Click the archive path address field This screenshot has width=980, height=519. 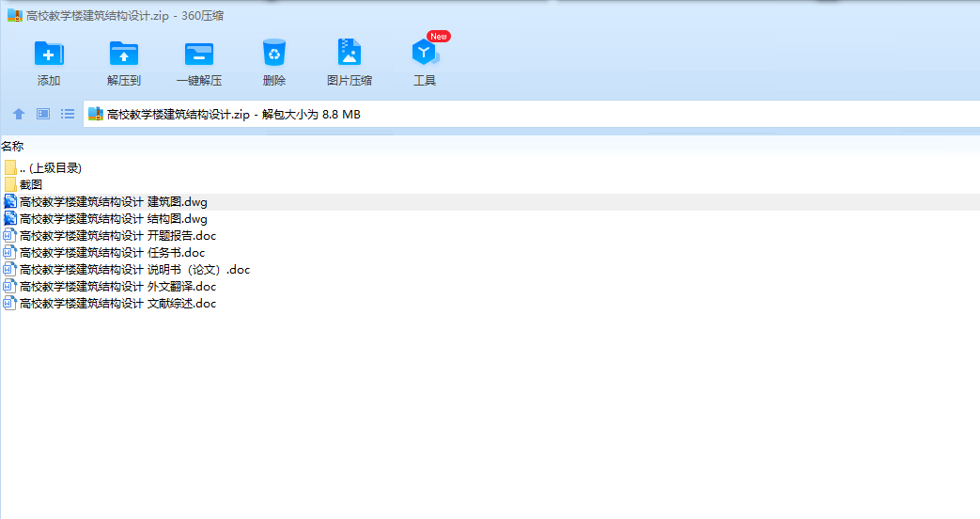pos(531,114)
